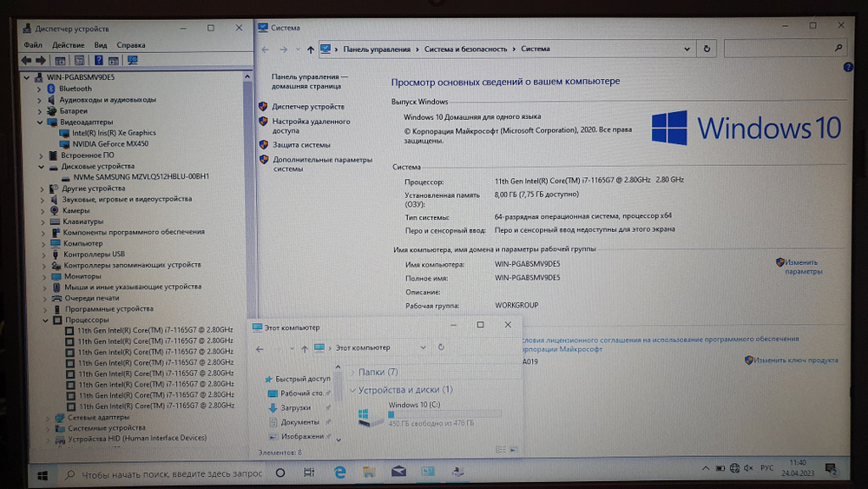Open Загрузки in quick access
This screenshot has height=489, width=868.
click(296, 408)
